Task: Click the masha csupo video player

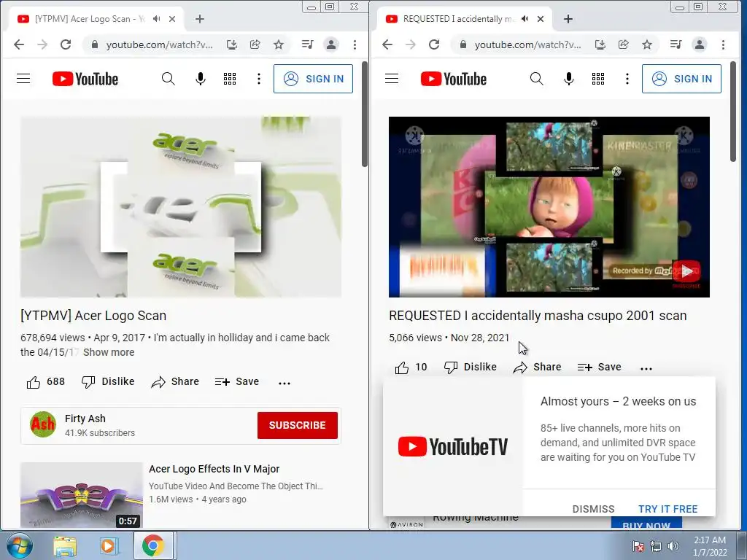Action: point(549,206)
